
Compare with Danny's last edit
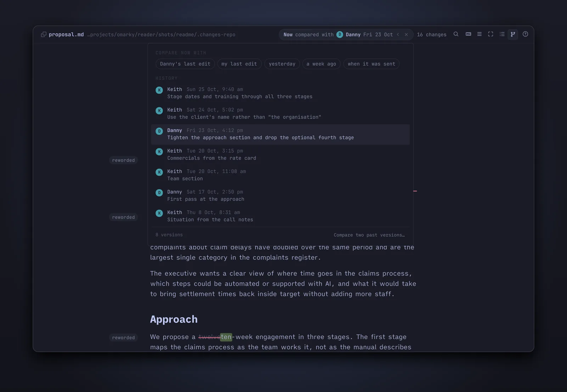pos(185,64)
